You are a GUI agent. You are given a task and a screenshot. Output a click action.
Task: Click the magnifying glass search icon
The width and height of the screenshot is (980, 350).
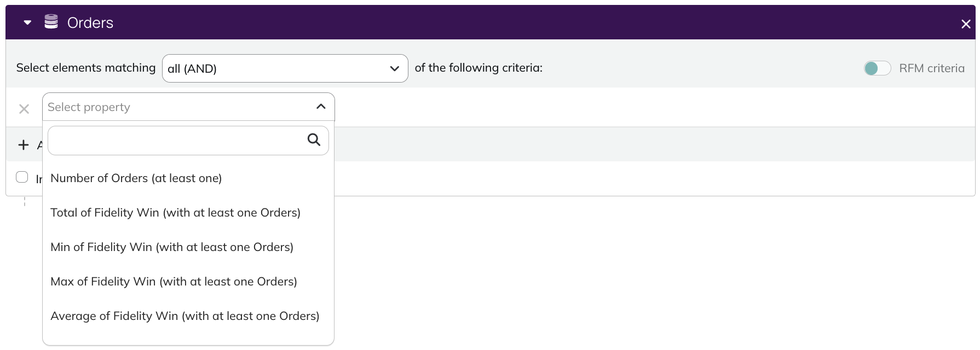click(314, 140)
